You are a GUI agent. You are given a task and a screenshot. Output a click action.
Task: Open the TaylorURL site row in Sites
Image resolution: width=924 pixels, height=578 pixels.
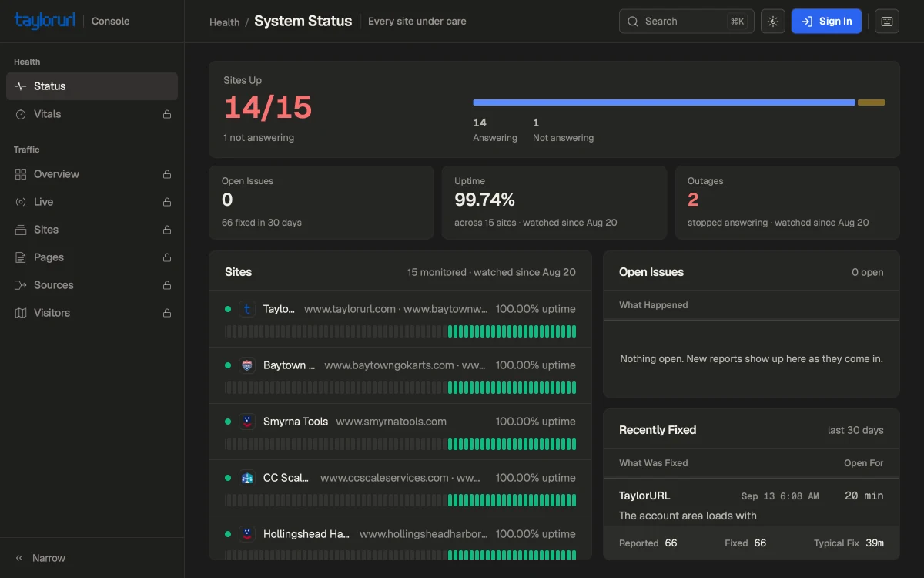[x=400, y=319]
